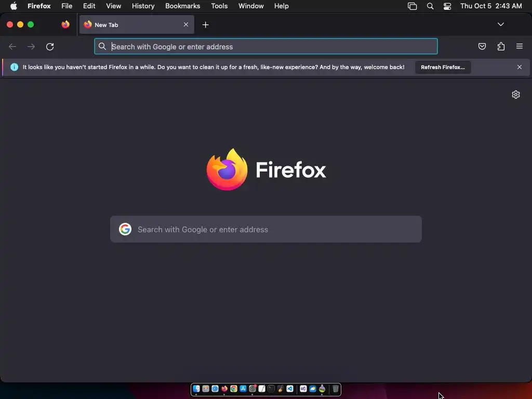Open the History menu
The width and height of the screenshot is (532, 399).
click(143, 6)
